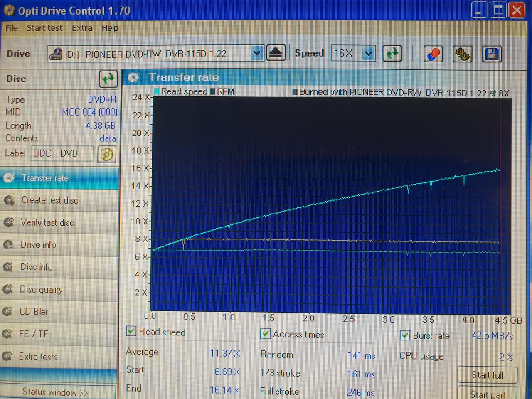Expand the Status window button
This screenshot has width=532, height=399.
point(57,392)
